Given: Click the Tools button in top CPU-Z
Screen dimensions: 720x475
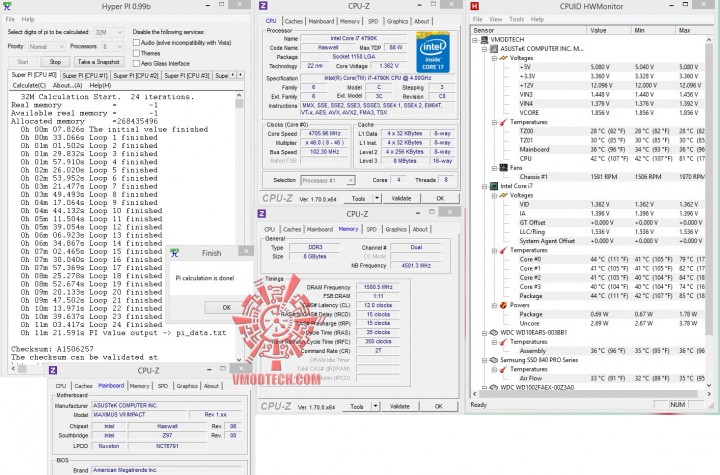Looking at the screenshot, I should (358, 198).
